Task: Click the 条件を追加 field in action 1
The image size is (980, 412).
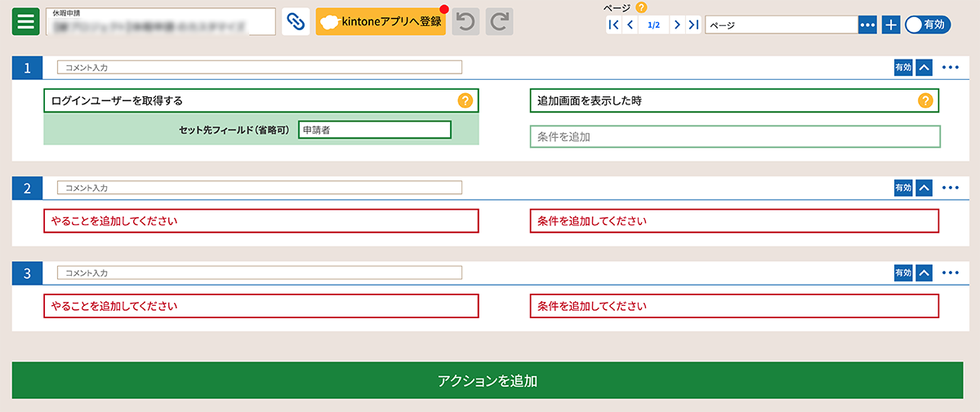Action: click(735, 137)
